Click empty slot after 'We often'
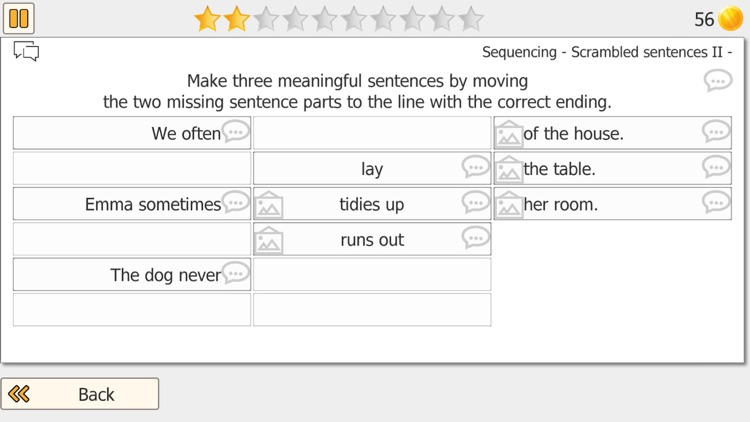750x422 pixels. (372, 133)
